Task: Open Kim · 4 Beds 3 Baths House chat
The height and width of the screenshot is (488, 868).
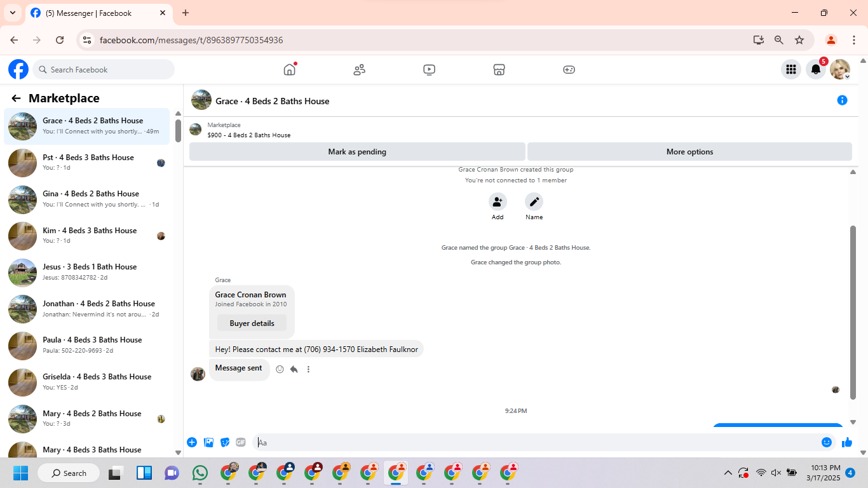Action: tap(87, 236)
